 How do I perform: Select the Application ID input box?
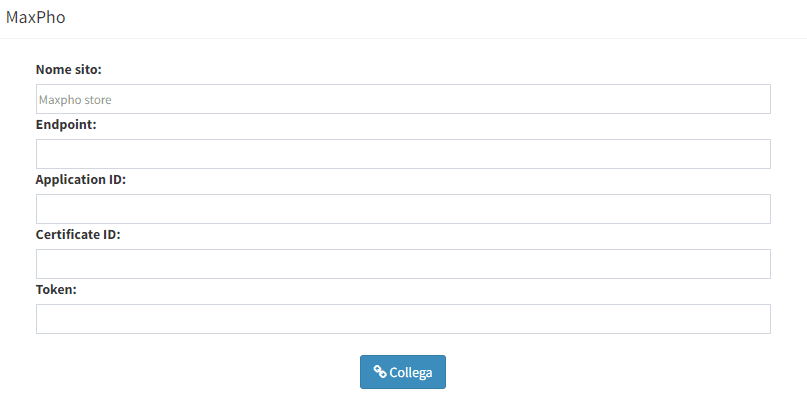403,209
